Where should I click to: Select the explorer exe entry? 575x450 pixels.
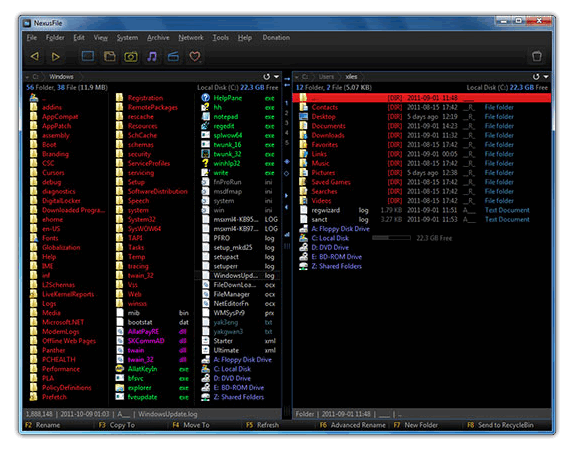(152, 388)
